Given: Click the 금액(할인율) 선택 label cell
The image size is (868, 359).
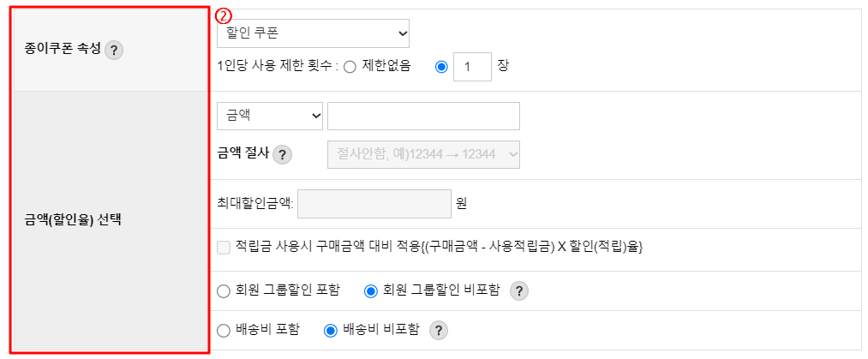Looking at the screenshot, I should pyautogui.click(x=111, y=221).
